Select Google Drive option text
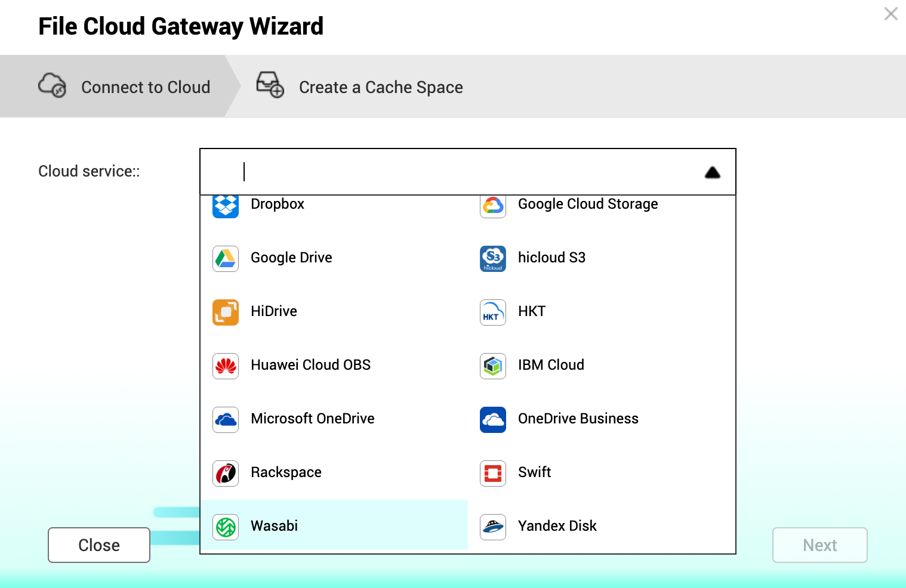Image resolution: width=906 pixels, height=588 pixels. (291, 258)
